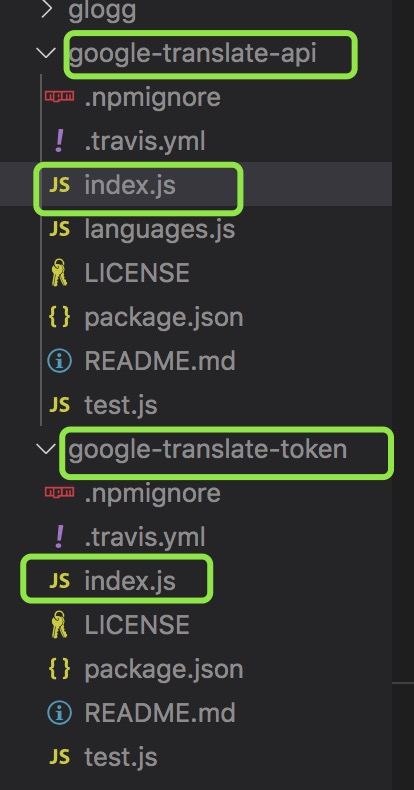Select the glogg folder name
This screenshot has height=790, width=414.
point(102,11)
